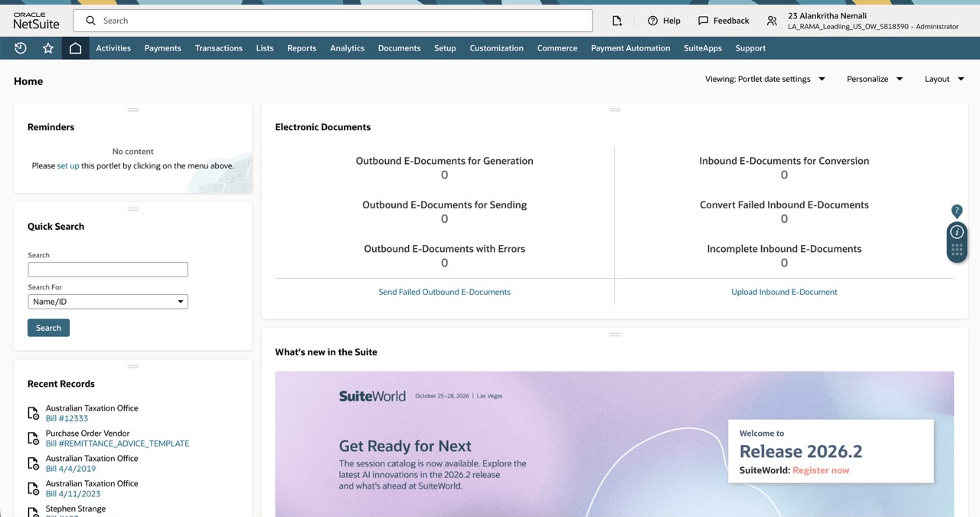The height and width of the screenshot is (517, 980).
Task: Click the floating info icon
Action: pos(957,231)
